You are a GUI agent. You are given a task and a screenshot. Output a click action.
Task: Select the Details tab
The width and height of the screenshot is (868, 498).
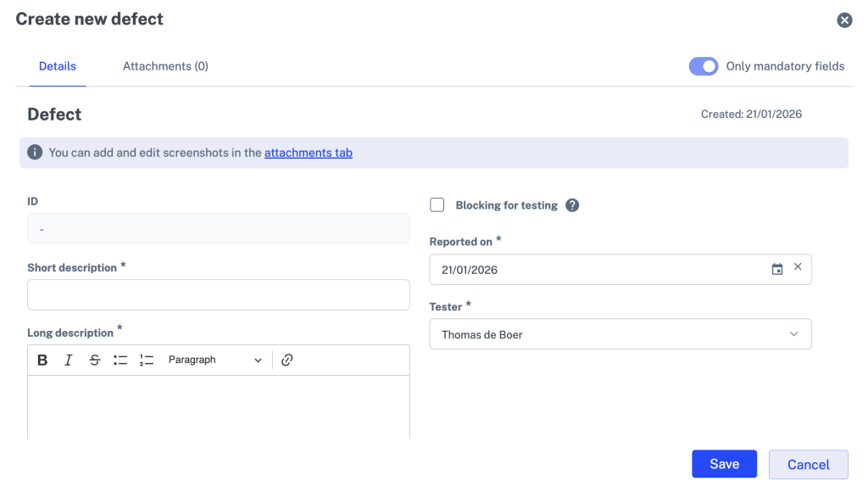click(58, 66)
